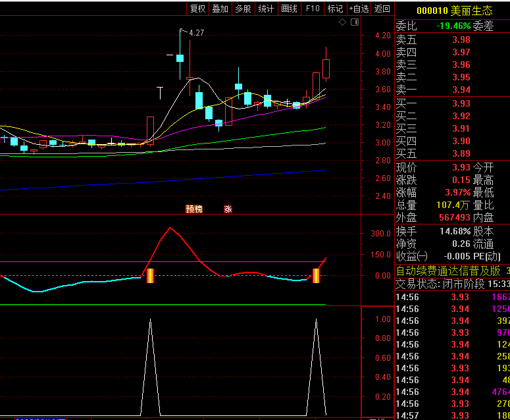Click the 14:57 trade tick row
510x420 pixels.
click(453, 415)
